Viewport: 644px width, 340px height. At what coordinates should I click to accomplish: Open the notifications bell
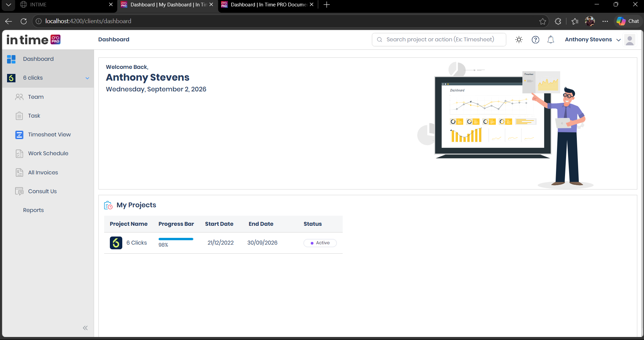pyautogui.click(x=551, y=40)
